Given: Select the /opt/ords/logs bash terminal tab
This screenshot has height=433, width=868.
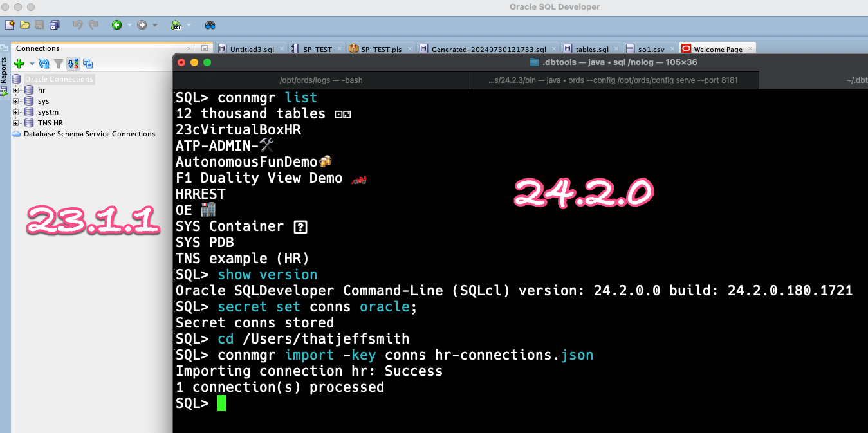Looking at the screenshot, I should pyautogui.click(x=321, y=80).
